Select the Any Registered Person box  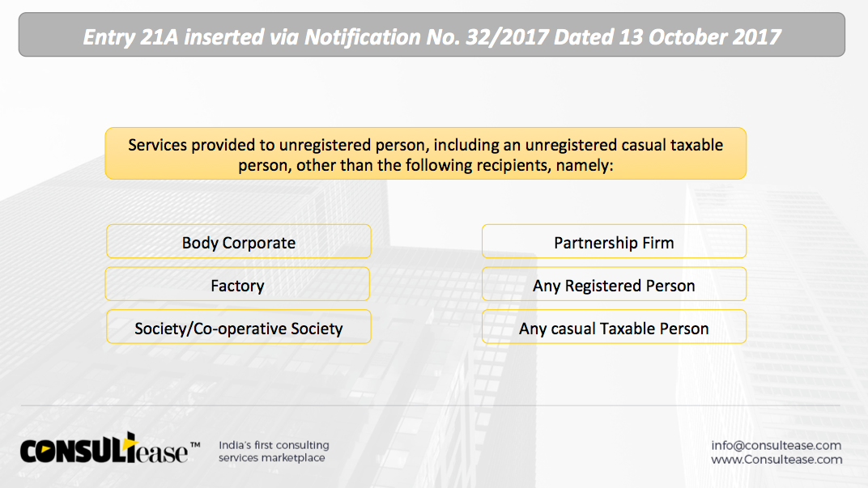614,284
